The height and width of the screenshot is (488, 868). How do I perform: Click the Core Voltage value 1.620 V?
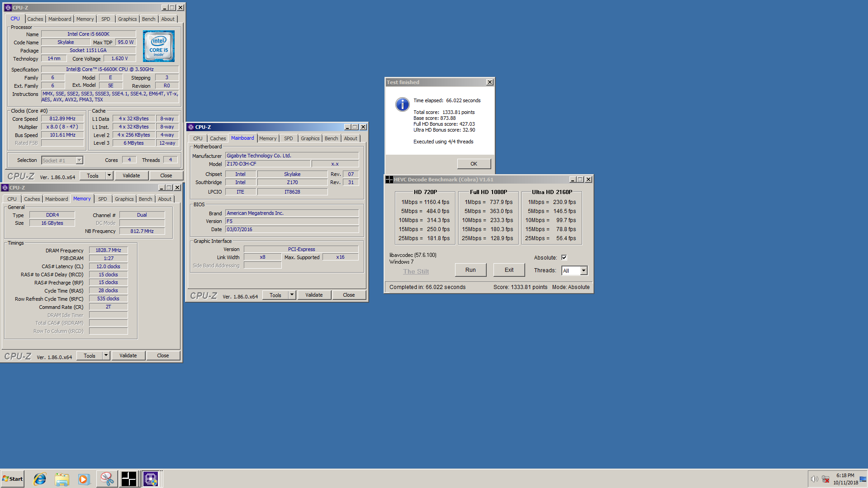point(119,58)
